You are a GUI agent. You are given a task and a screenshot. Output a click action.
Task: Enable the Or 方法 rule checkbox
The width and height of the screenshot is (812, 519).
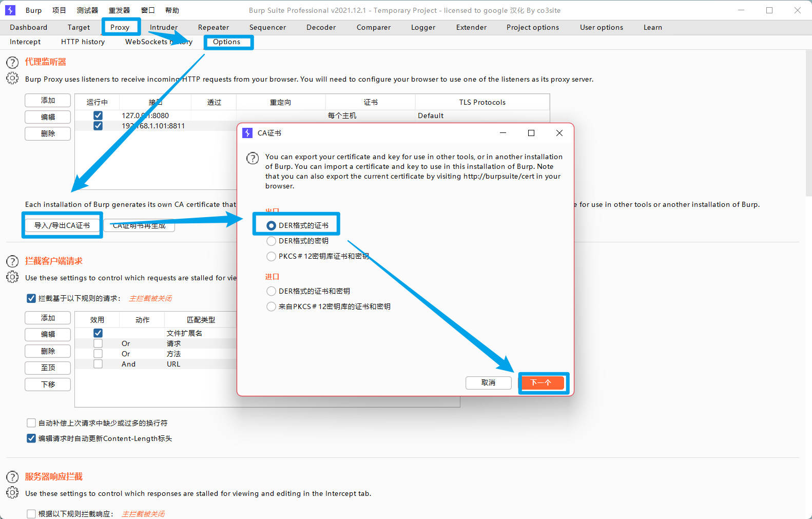coord(98,354)
